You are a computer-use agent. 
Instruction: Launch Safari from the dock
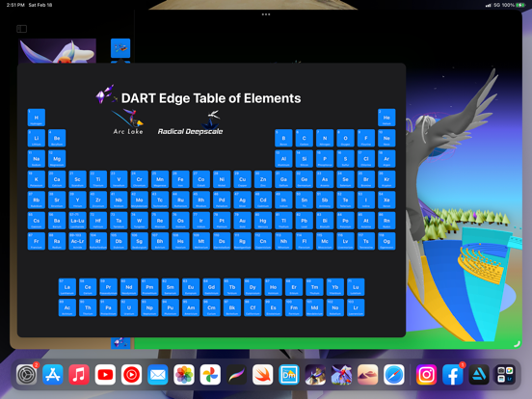(394, 375)
